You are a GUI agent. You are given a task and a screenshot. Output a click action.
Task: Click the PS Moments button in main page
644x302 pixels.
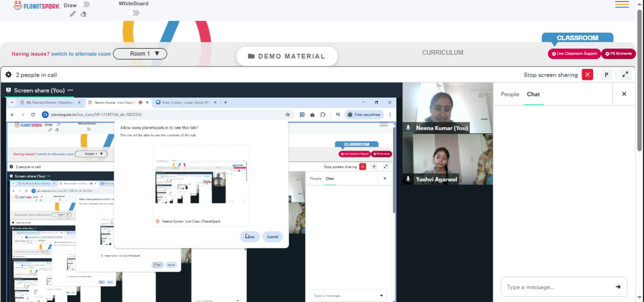pos(618,54)
